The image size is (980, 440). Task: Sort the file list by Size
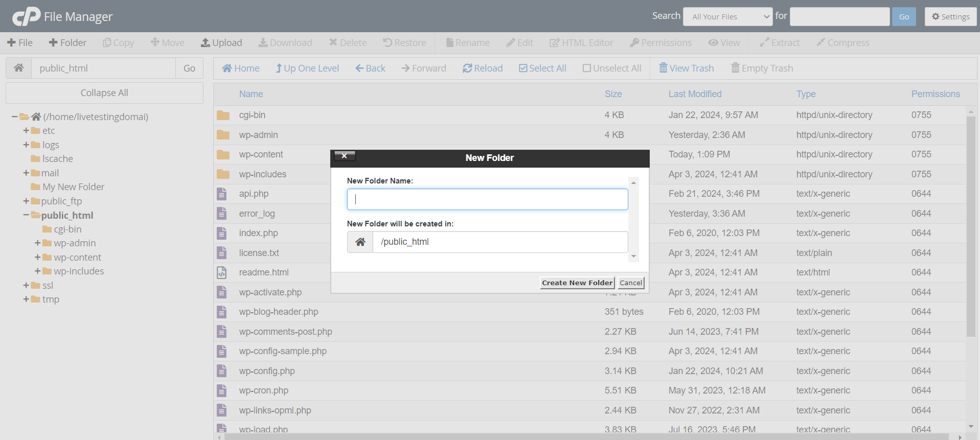[613, 94]
